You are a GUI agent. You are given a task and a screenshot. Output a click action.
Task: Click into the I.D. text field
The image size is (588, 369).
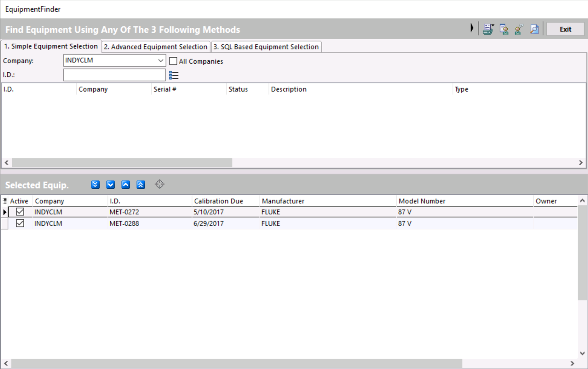pos(114,75)
